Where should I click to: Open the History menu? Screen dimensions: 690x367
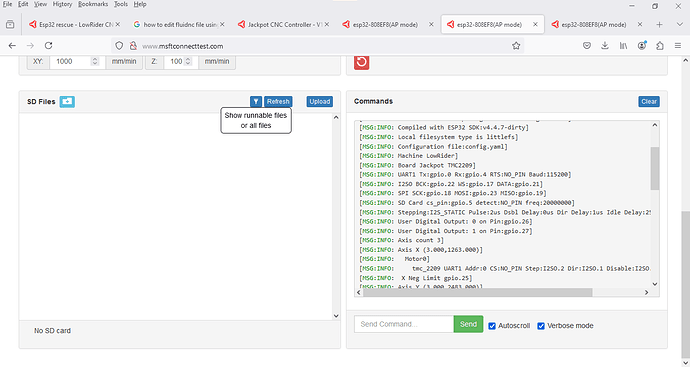tap(62, 4)
